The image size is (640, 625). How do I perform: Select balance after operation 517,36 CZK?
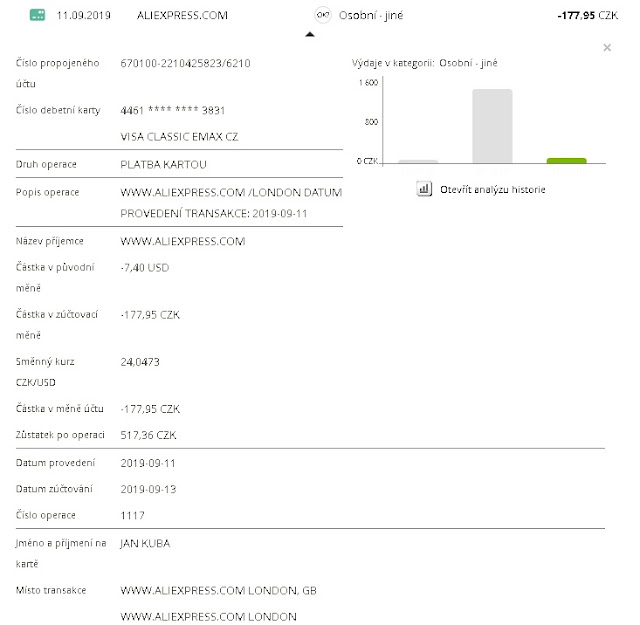pos(148,435)
